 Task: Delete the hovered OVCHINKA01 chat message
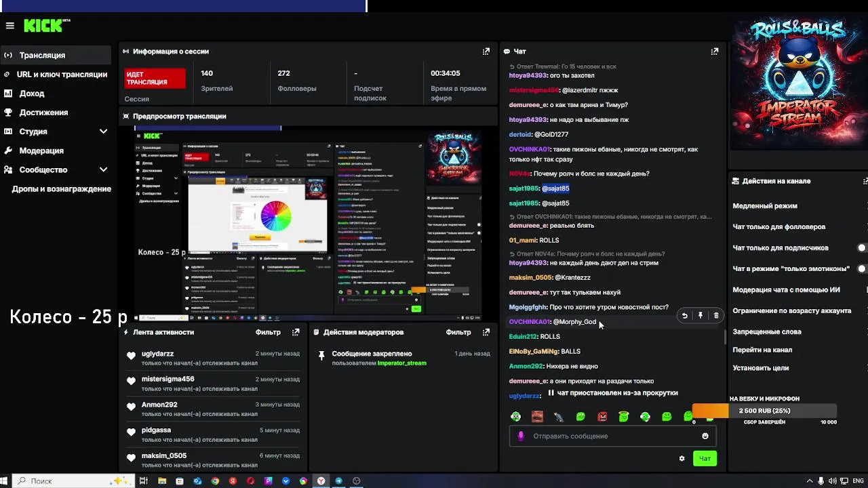(x=716, y=316)
